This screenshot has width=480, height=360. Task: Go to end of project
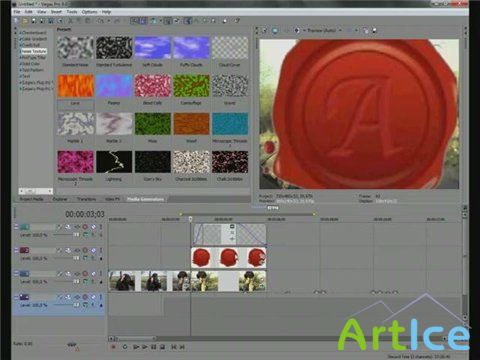coord(182,347)
